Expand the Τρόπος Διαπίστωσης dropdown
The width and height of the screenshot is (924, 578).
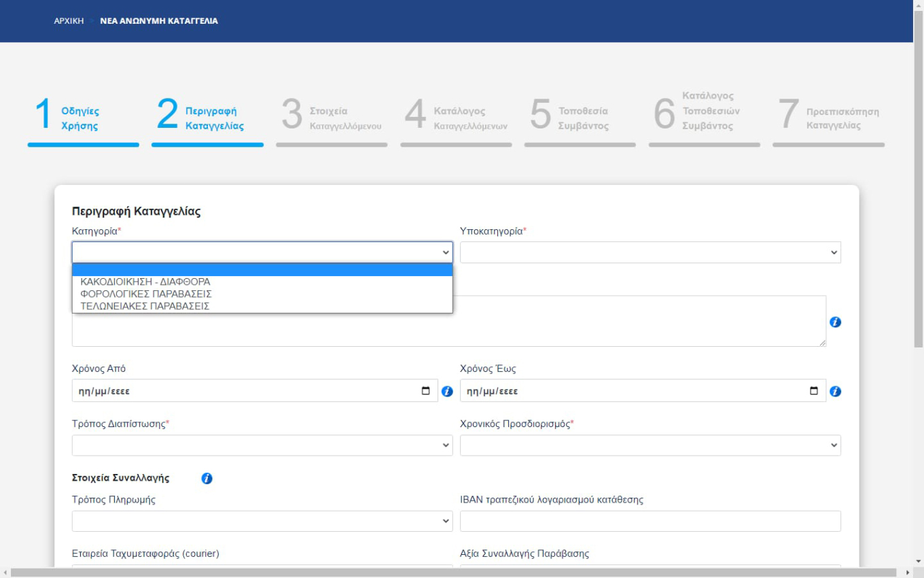tap(262, 445)
